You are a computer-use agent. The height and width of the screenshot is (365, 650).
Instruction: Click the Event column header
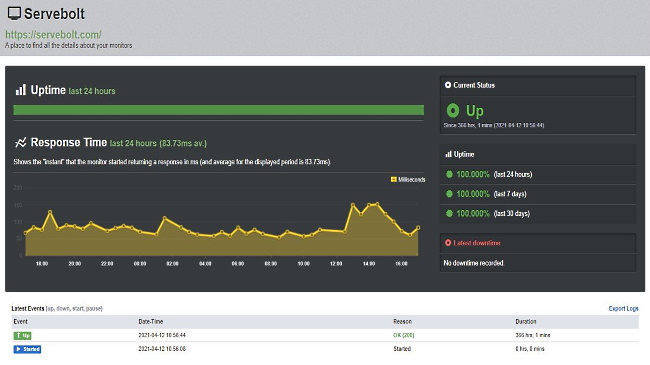coord(20,321)
